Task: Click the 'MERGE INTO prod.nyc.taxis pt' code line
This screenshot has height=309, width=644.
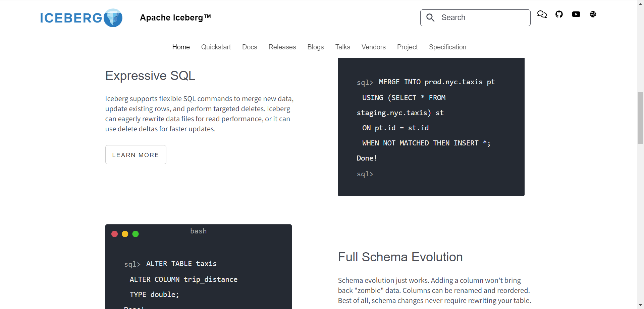Action: 437,82
